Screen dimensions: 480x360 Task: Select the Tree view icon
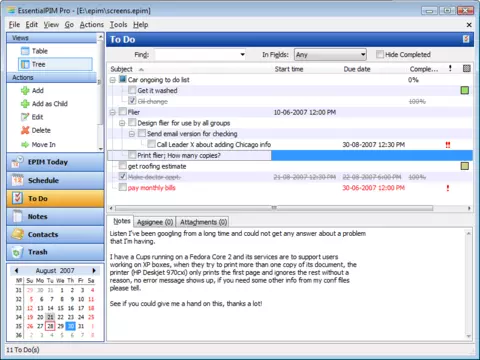point(25,64)
